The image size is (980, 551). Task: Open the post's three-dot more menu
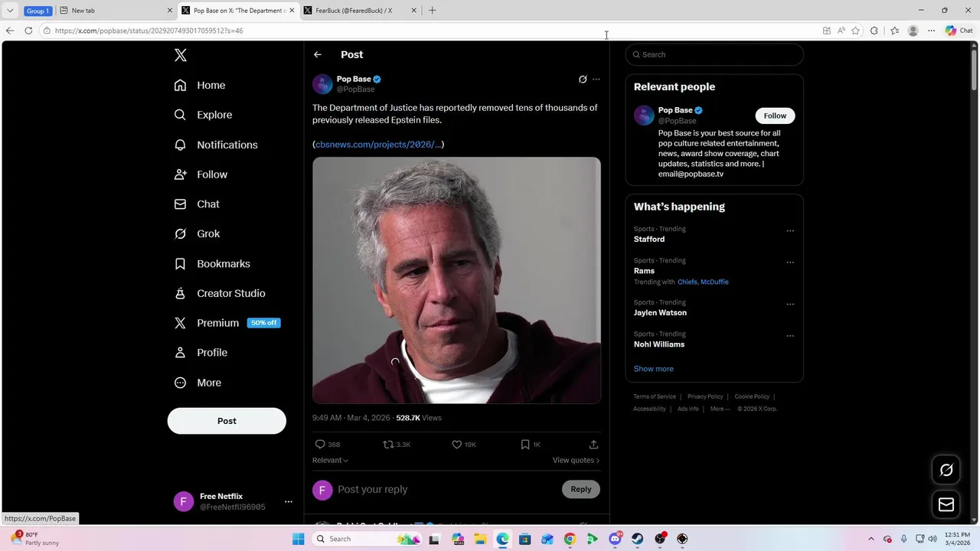(596, 79)
